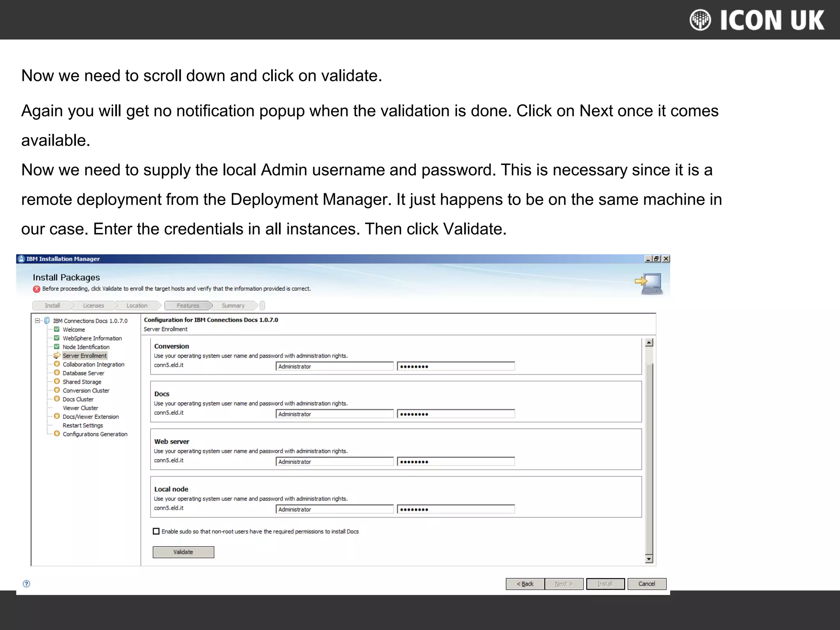
Task: Click the Conversion Cluster status icon
Action: [57, 390]
